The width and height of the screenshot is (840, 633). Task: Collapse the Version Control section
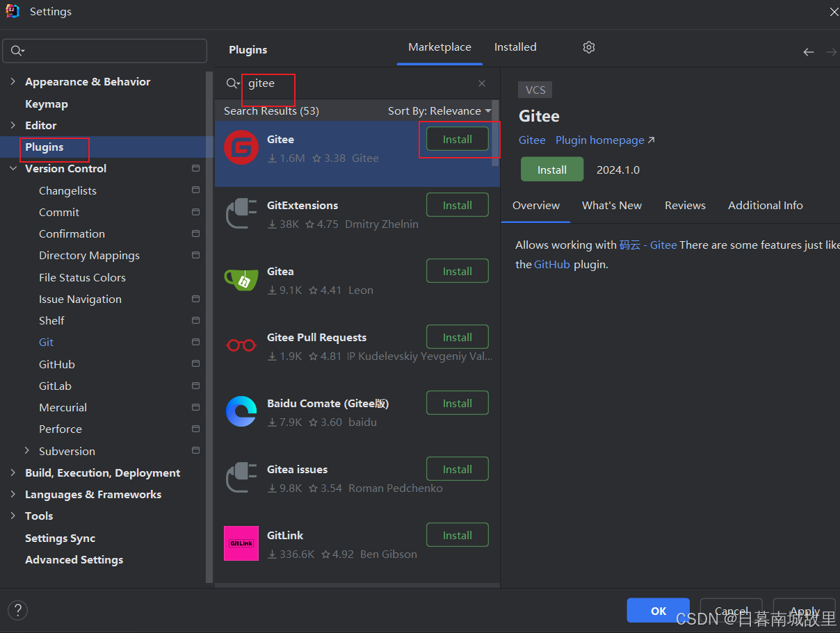click(13, 168)
